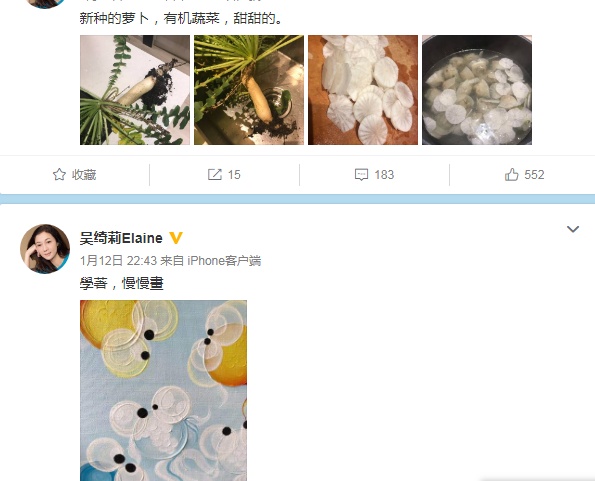Click iPhone客户端 source link
595x481 pixels.
coord(224,261)
